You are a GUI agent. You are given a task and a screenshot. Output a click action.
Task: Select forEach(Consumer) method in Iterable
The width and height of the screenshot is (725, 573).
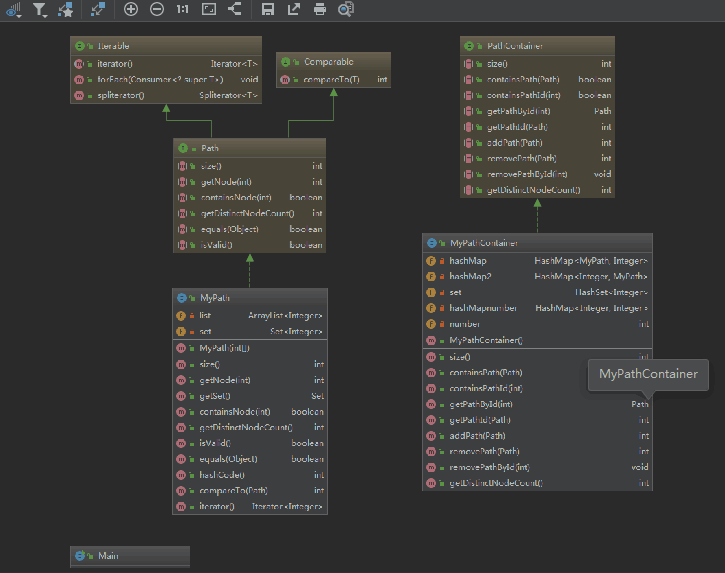tap(166, 80)
